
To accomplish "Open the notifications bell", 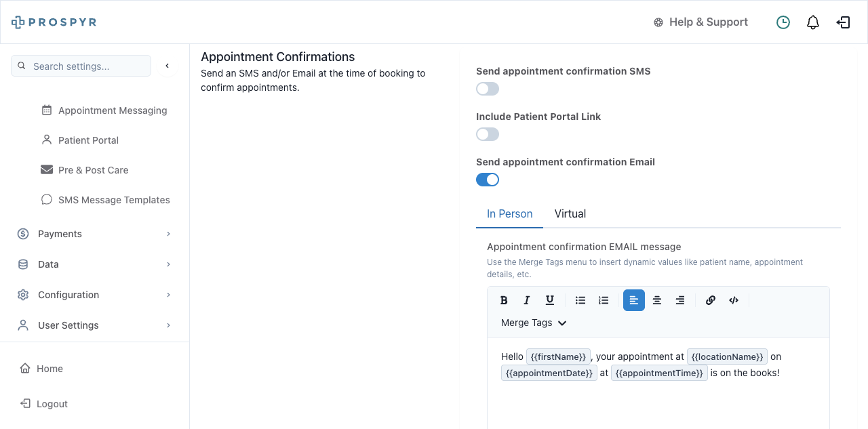I will [813, 22].
